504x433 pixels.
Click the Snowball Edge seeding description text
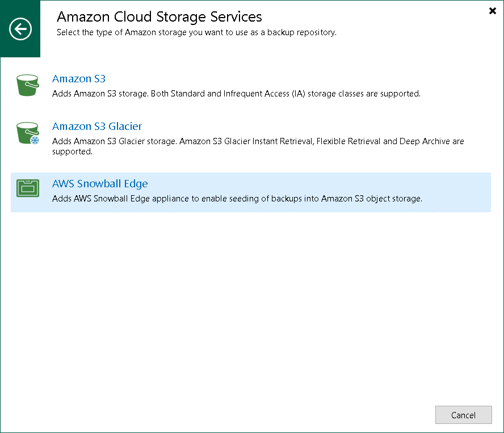(237, 199)
